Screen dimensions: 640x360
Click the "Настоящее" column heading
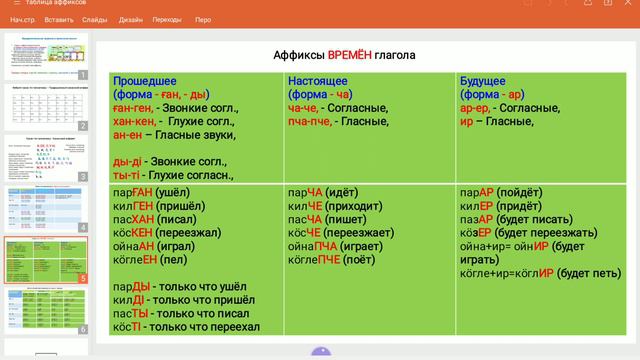tap(318, 81)
